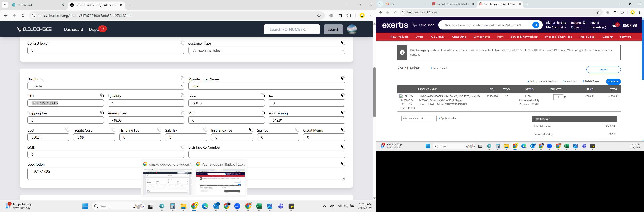Open the Components menu on Exertis

coord(481,37)
